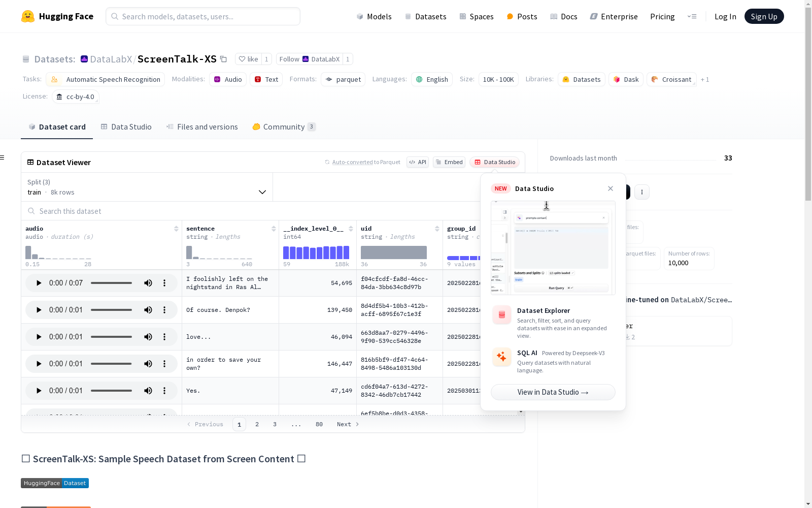Open audio options for 'in order to save' row
Viewport: 812px width, 508px height.
pyautogui.click(x=164, y=364)
